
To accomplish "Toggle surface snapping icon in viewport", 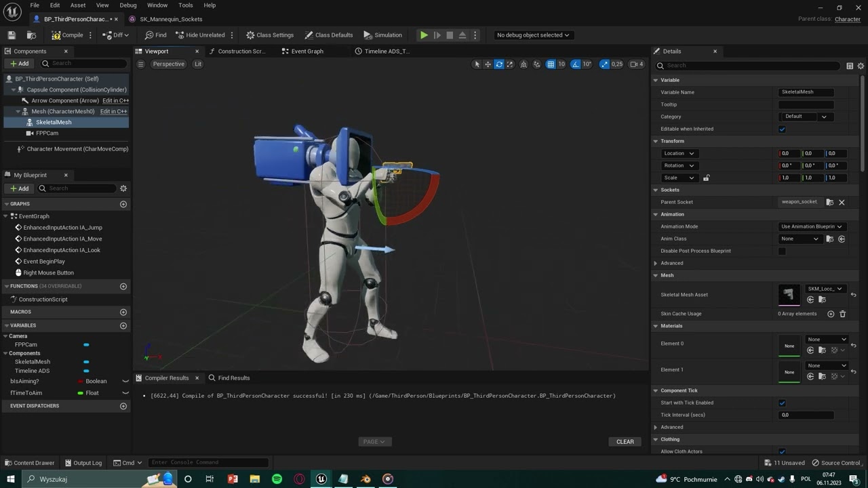I will 537,64.
